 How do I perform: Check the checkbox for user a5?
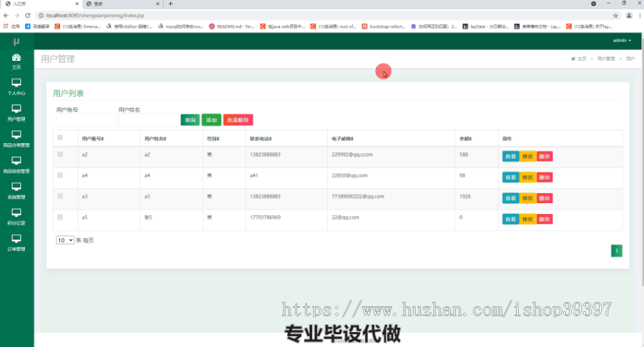60,218
